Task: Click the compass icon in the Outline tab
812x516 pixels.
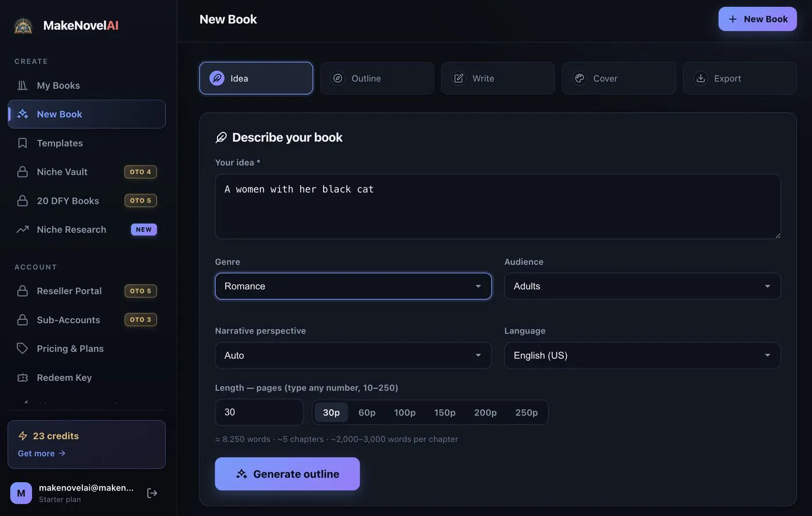Action: pos(338,78)
